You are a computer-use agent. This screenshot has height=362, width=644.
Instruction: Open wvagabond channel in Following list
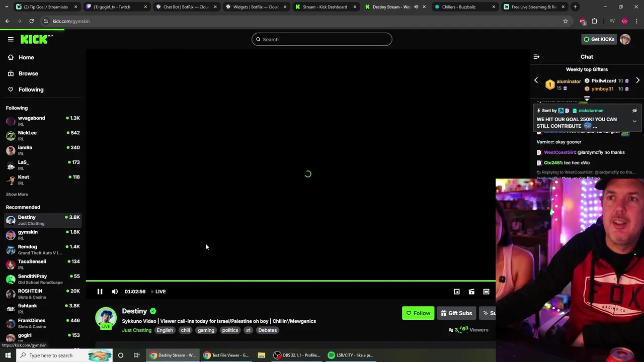[x=43, y=121]
